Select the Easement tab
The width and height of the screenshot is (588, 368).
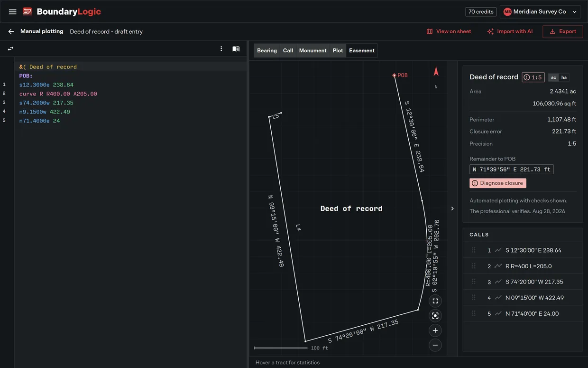(362, 50)
